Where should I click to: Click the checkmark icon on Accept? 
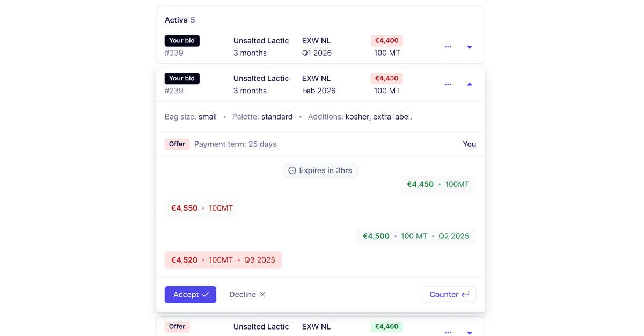click(x=206, y=295)
